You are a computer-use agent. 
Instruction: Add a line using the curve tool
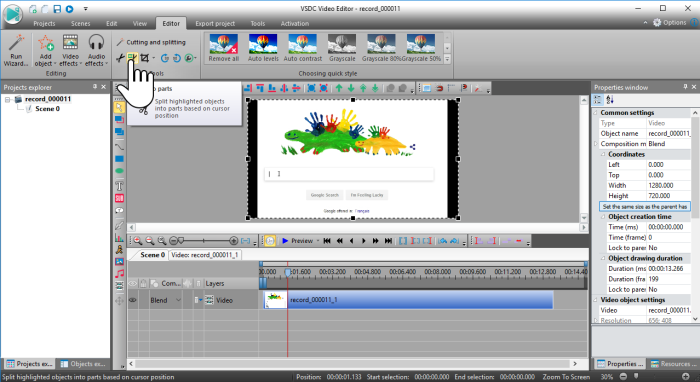point(119,146)
